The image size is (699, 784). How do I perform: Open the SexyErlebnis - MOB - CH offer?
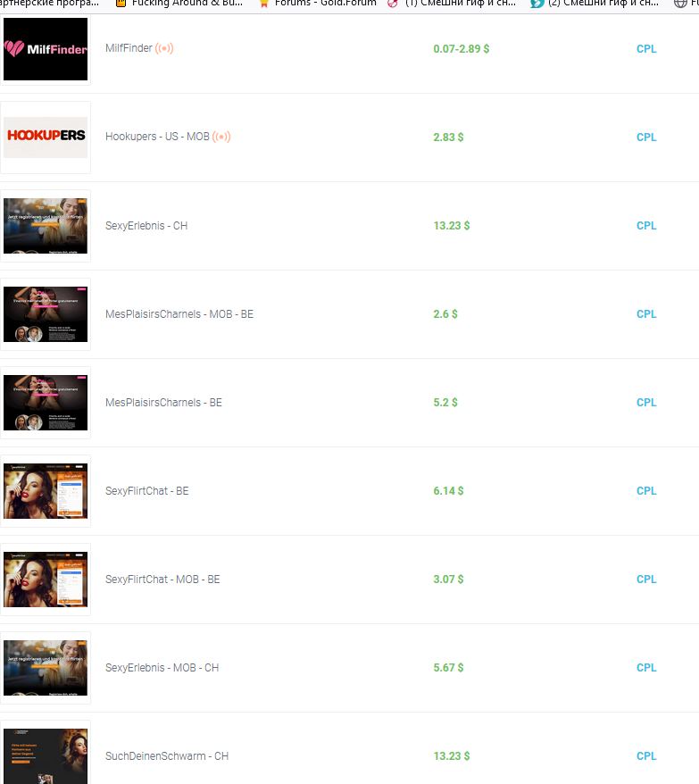(x=162, y=668)
